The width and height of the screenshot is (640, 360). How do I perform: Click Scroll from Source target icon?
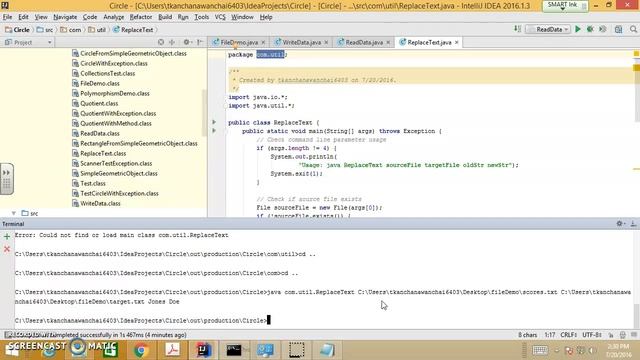click(x=161, y=42)
